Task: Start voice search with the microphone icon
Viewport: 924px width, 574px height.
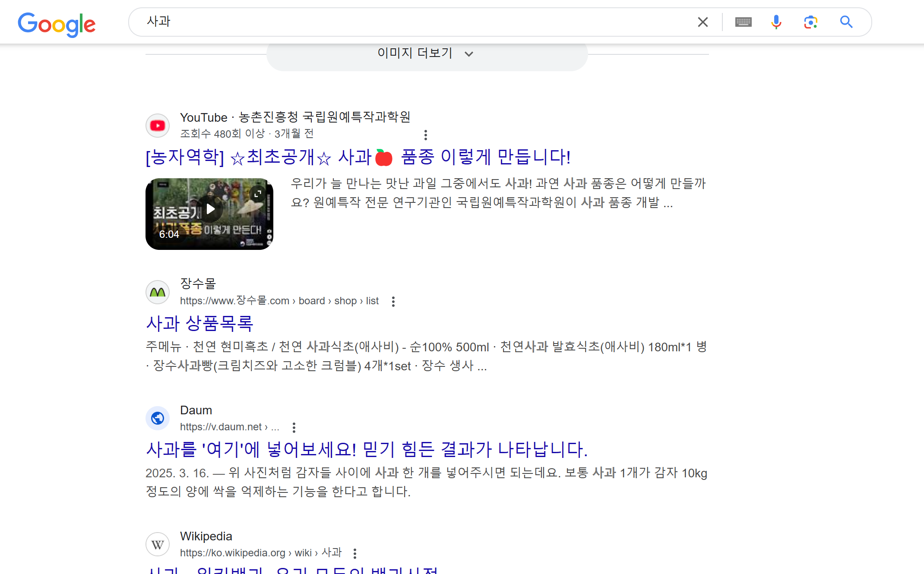Action: coord(776,22)
